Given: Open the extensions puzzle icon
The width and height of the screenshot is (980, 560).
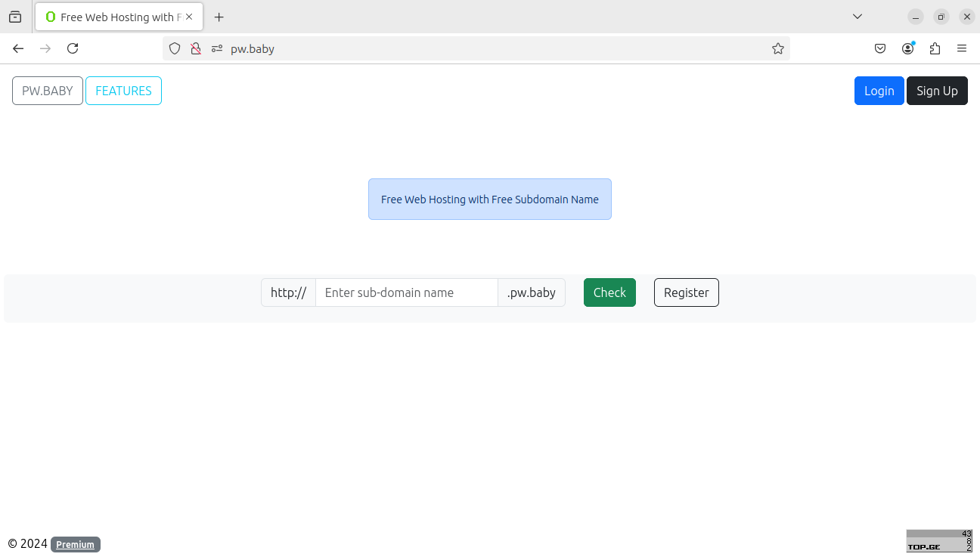Looking at the screenshot, I should tap(935, 48).
